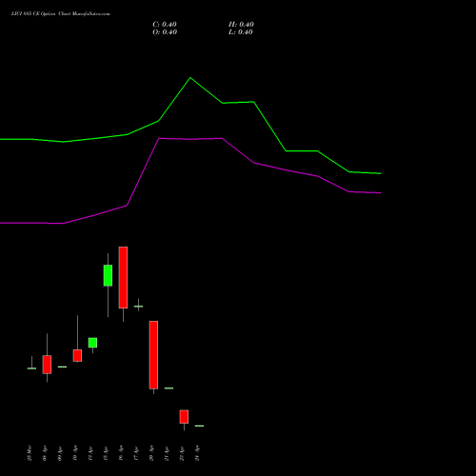Click the purple line's flat top segment
Screen dimensions: 476x476
coord(190,139)
